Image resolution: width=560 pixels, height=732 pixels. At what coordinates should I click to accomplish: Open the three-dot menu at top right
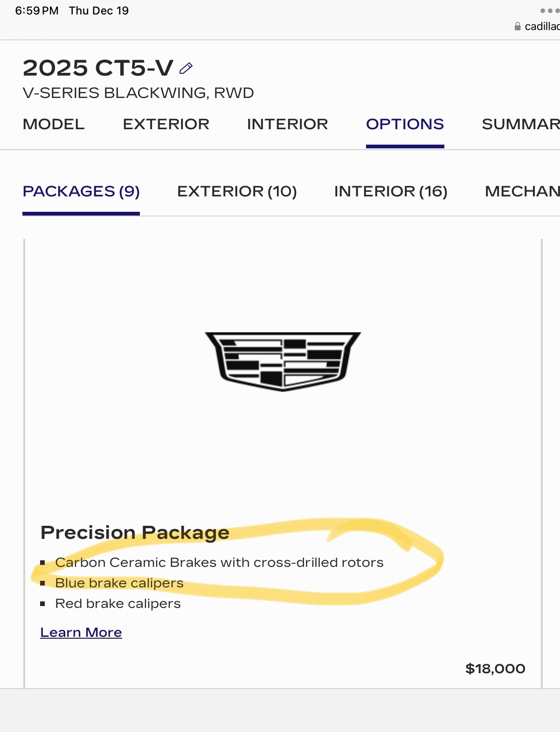coord(549,11)
